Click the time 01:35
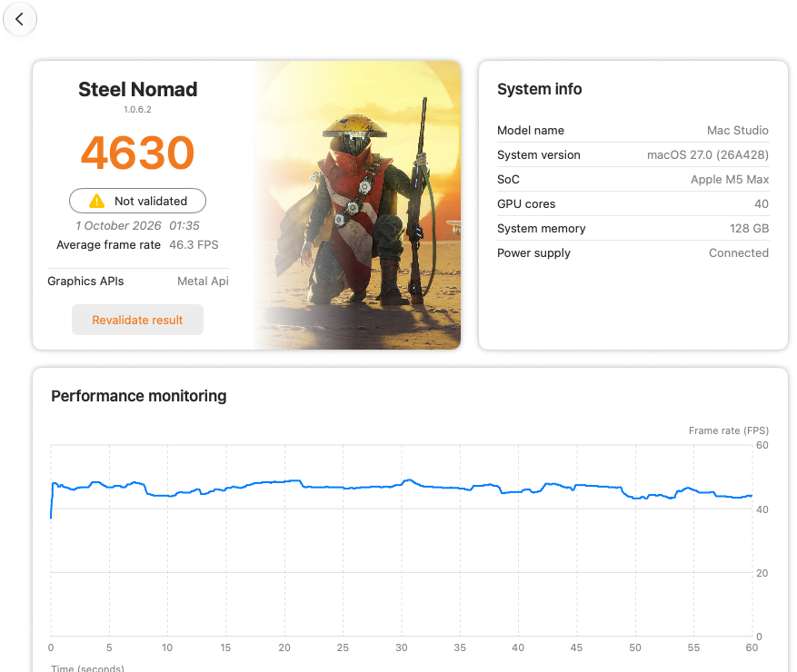The image size is (797, 672). [184, 225]
